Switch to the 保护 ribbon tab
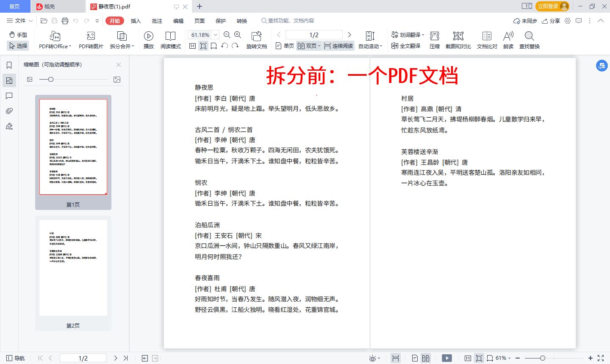 tap(221, 21)
